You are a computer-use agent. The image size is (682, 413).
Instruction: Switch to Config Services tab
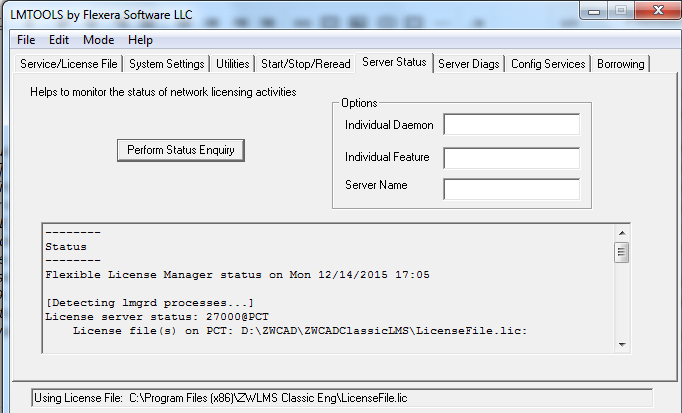click(548, 64)
